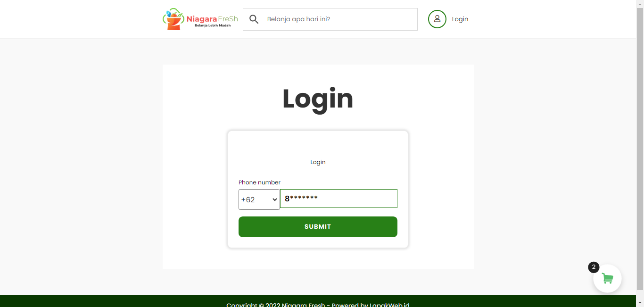Focus the 'Belanja apa hari ini?' search box
Image resolution: width=644 pixels, height=307 pixels.
330,19
